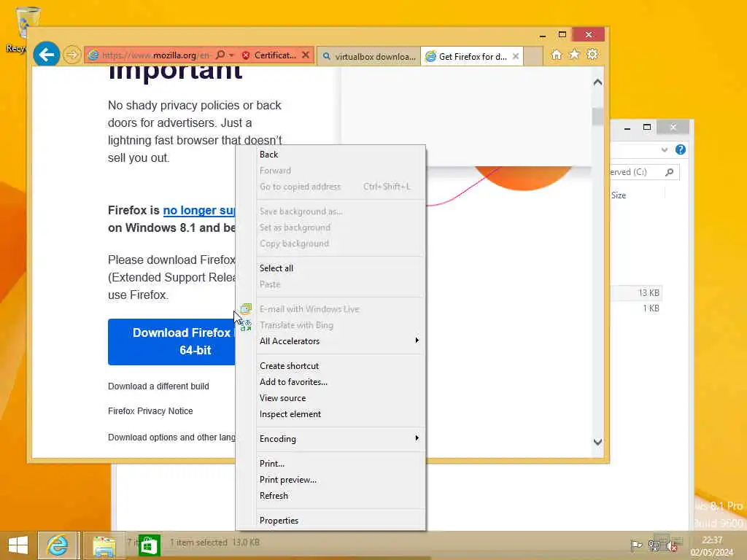Select View source from context menu
This screenshot has height=560, width=747.
tap(340, 398)
